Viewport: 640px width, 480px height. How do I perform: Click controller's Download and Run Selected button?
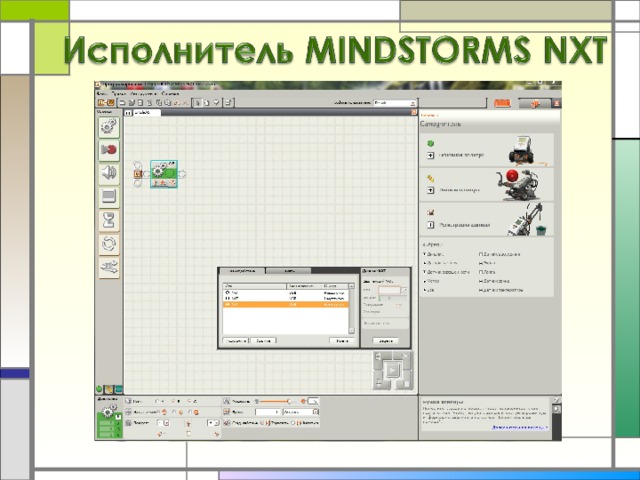tap(406, 356)
